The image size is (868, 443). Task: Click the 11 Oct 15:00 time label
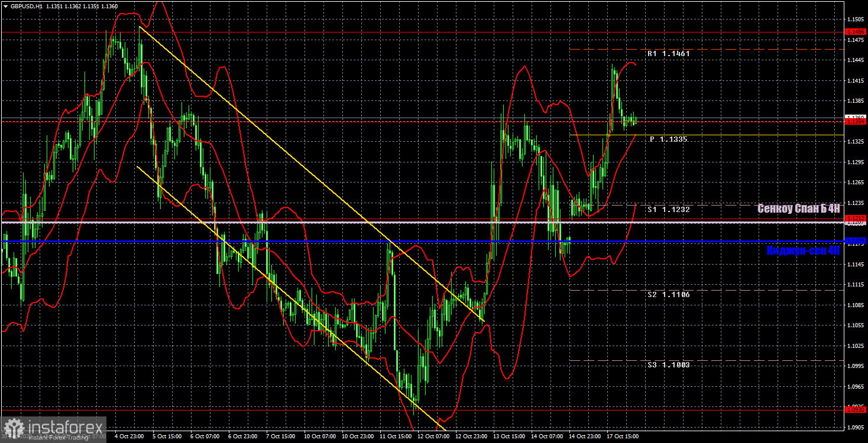pyautogui.click(x=395, y=437)
